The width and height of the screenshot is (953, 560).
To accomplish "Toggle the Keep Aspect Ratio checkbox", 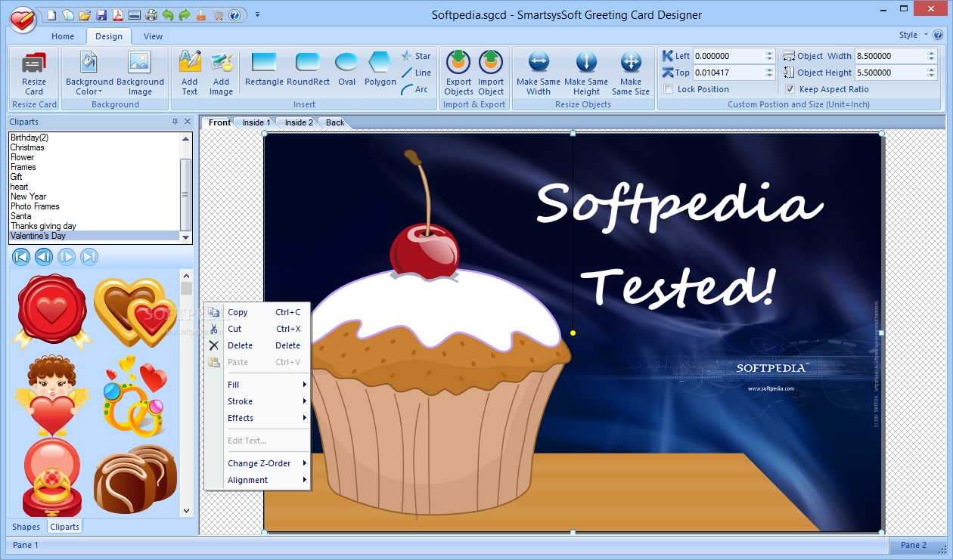I will (x=790, y=89).
